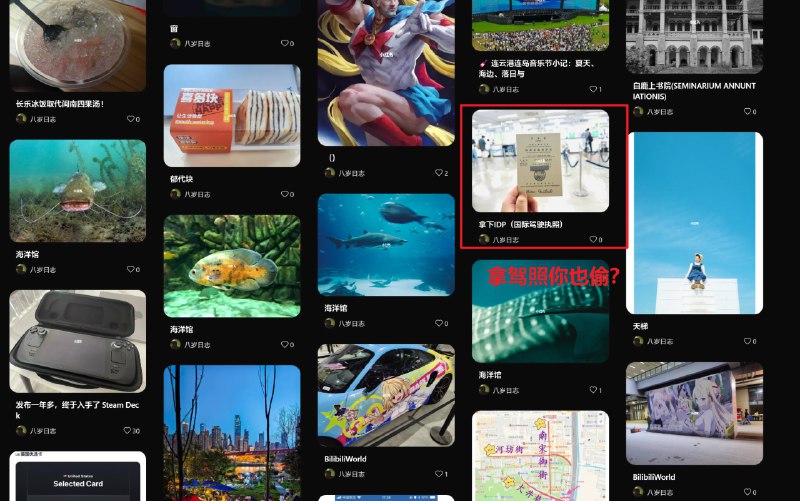This screenshot has width=800, height=501.
Task: Open the city skyline night photo
Action: point(232,433)
